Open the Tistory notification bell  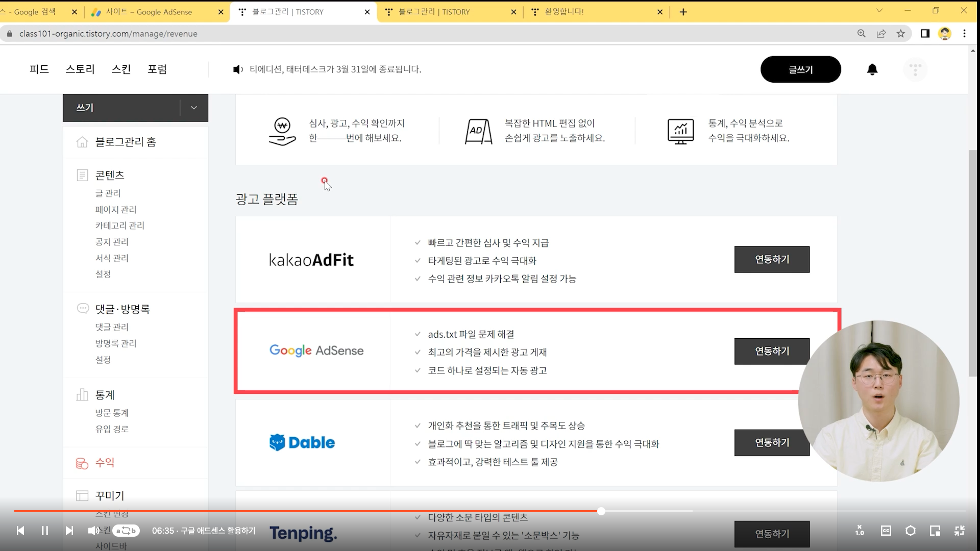pos(872,69)
